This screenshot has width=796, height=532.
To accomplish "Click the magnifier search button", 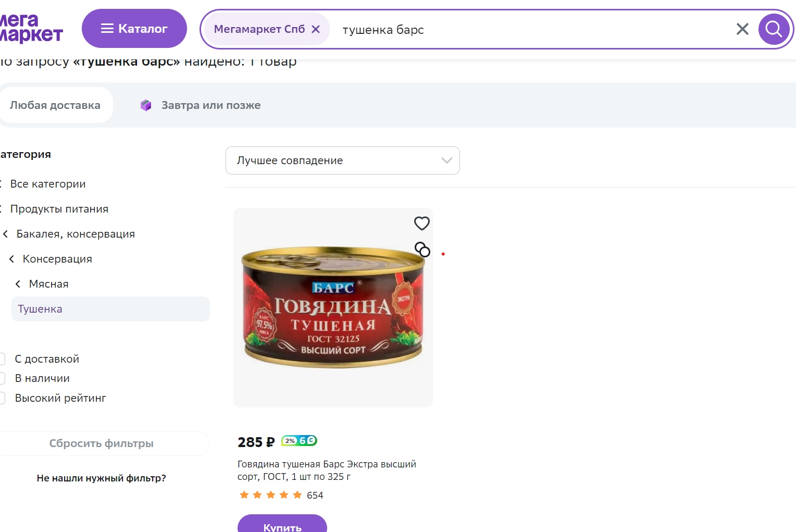I will (x=774, y=29).
